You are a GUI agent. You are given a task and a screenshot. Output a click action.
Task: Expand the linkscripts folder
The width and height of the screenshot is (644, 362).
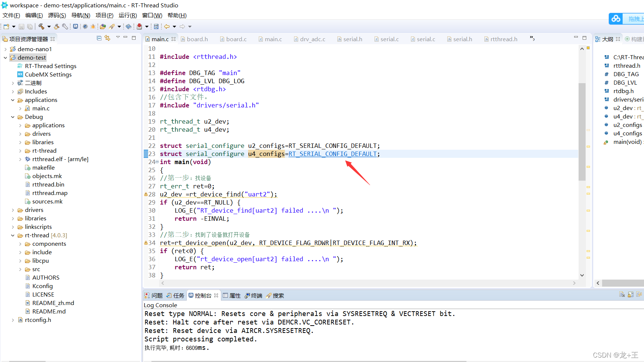(x=12, y=227)
